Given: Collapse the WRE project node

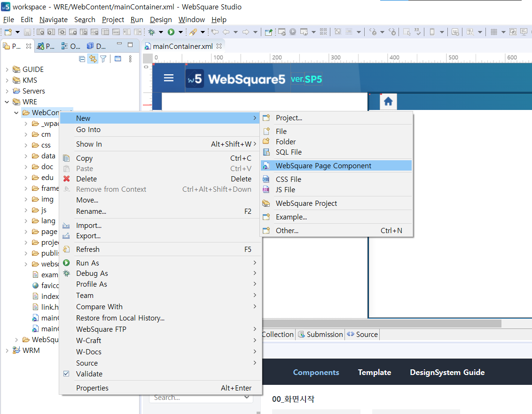Looking at the screenshot, I should point(7,102).
